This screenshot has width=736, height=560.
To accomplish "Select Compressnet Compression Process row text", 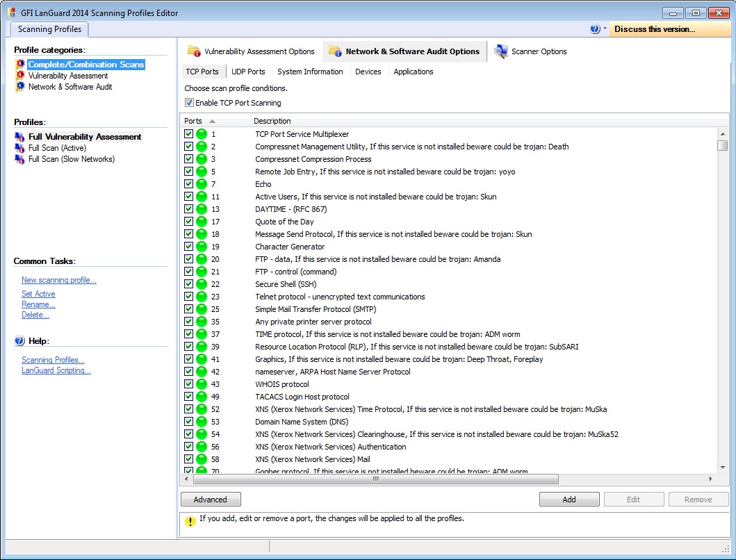I will 313,159.
